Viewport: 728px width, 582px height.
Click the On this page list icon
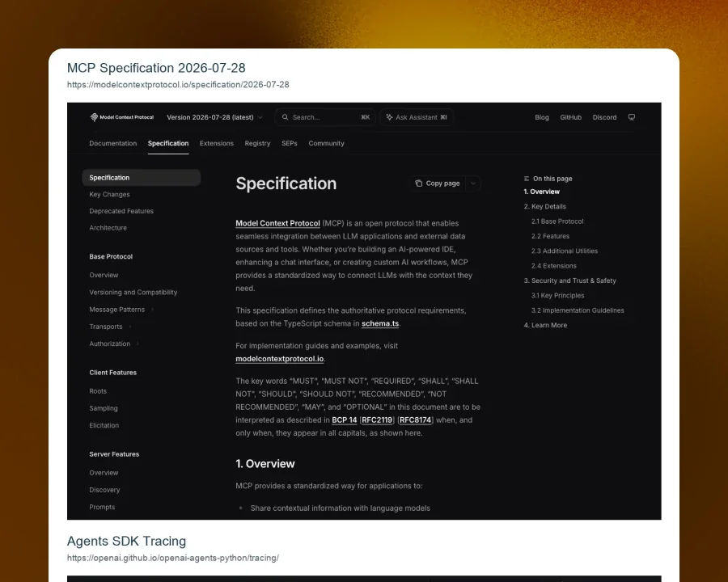[x=527, y=179]
